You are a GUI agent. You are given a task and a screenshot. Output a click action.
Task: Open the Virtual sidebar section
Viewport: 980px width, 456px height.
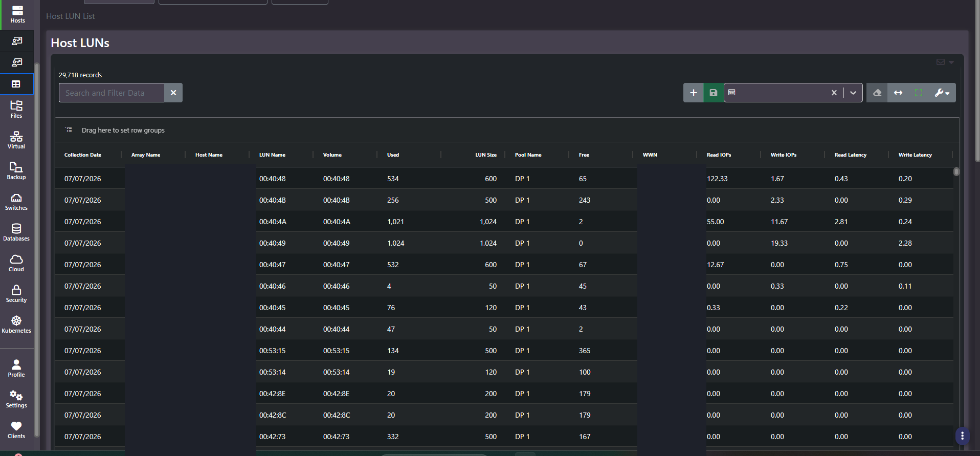click(16, 140)
